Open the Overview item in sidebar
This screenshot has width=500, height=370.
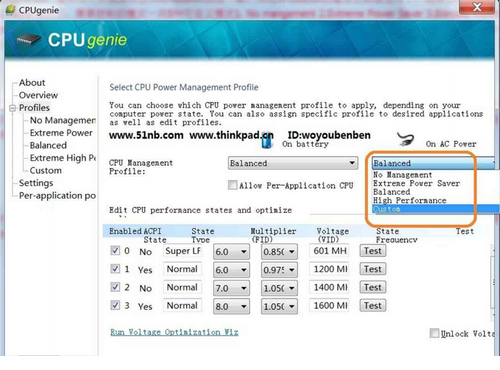[38, 95]
